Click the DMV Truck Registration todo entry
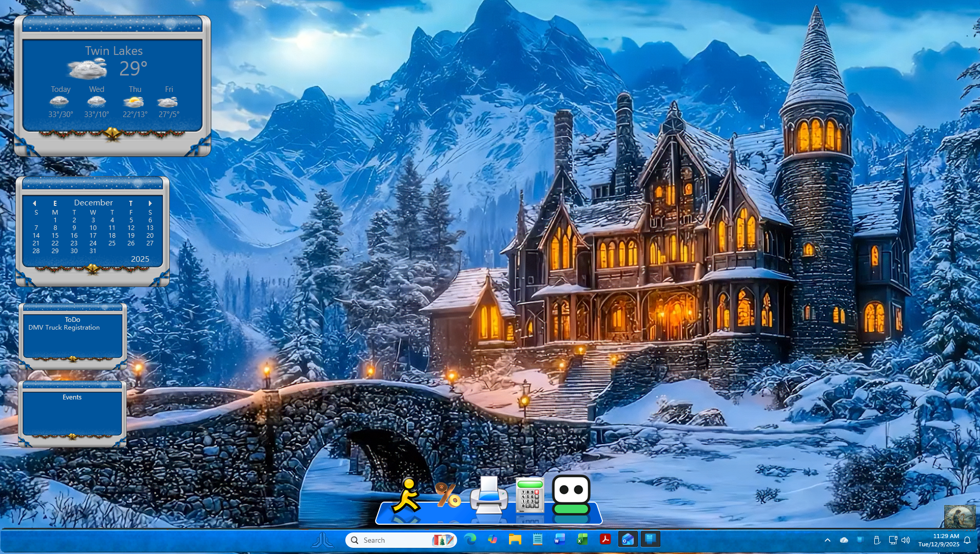The image size is (980, 554). (x=64, y=327)
